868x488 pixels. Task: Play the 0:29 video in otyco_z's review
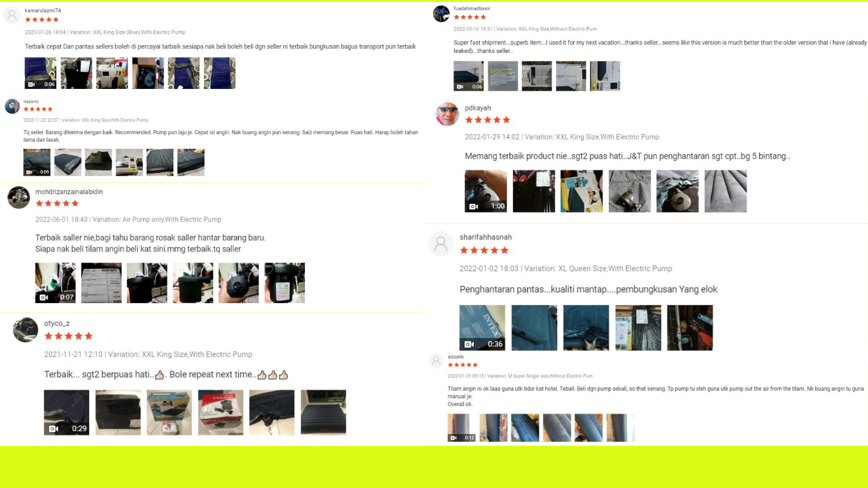[x=67, y=412]
